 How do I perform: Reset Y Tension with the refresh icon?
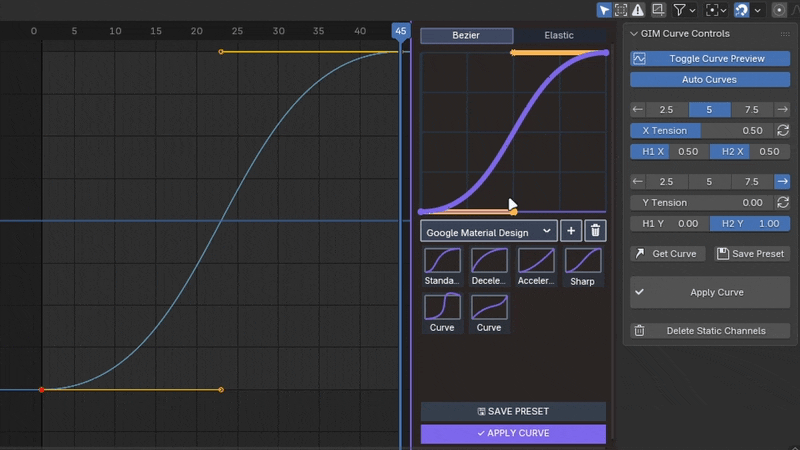(783, 203)
